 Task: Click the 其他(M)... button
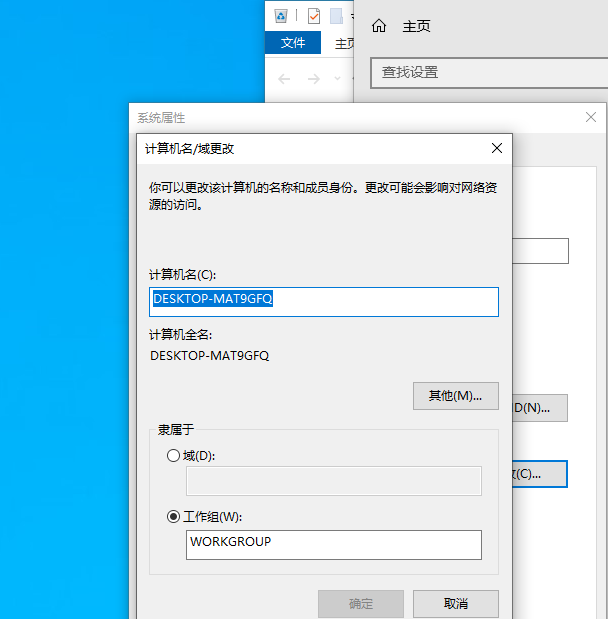tap(456, 396)
